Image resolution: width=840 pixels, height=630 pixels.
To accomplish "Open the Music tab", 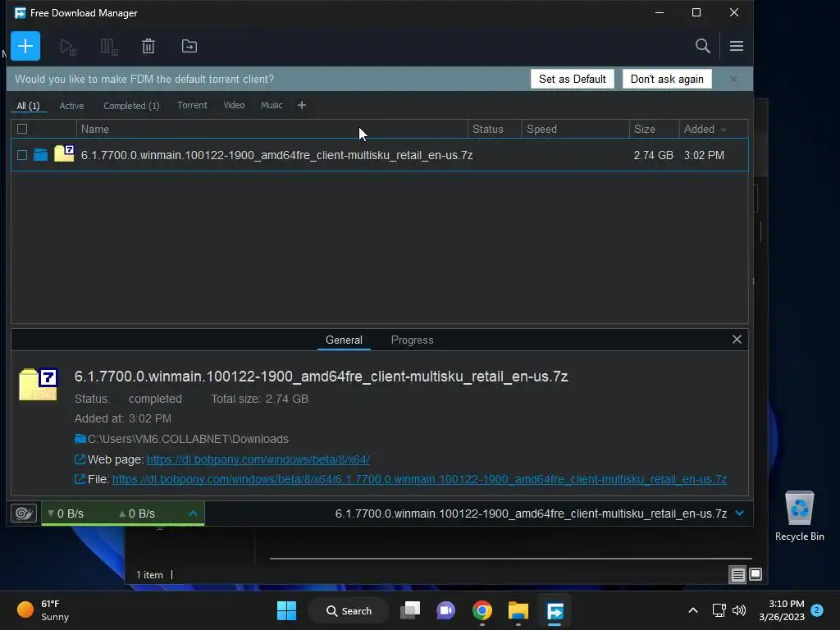I will tap(272, 105).
